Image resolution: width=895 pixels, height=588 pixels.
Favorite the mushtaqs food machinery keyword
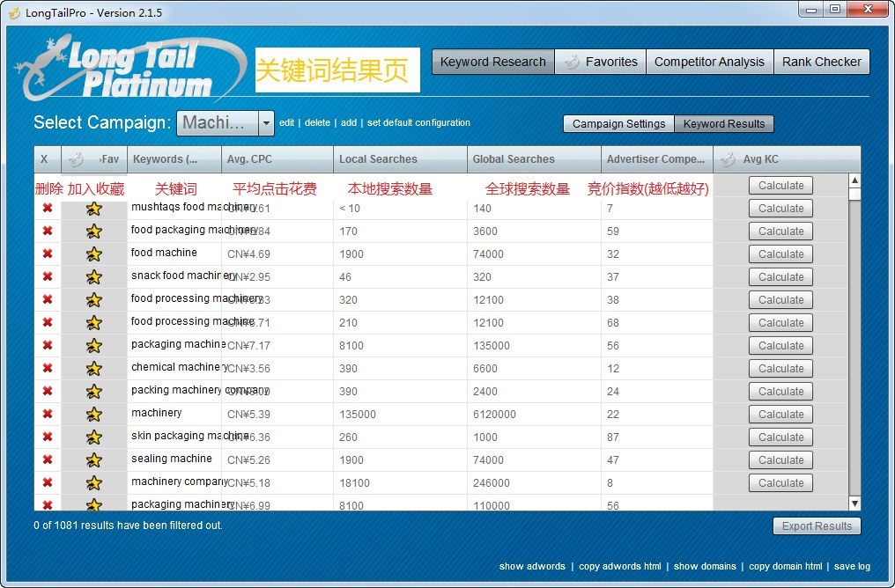pyautogui.click(x=94, y=209)
